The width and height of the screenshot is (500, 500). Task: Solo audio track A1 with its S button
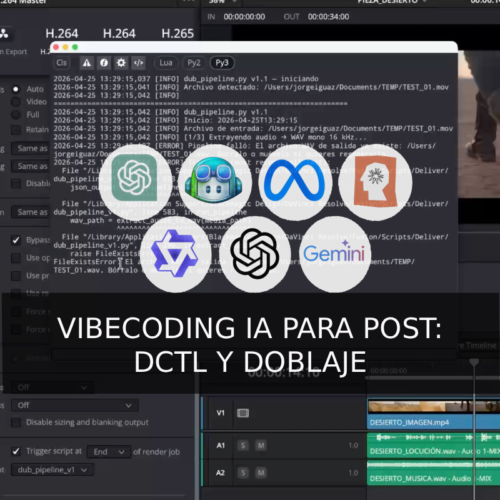(x=243, y=446)
